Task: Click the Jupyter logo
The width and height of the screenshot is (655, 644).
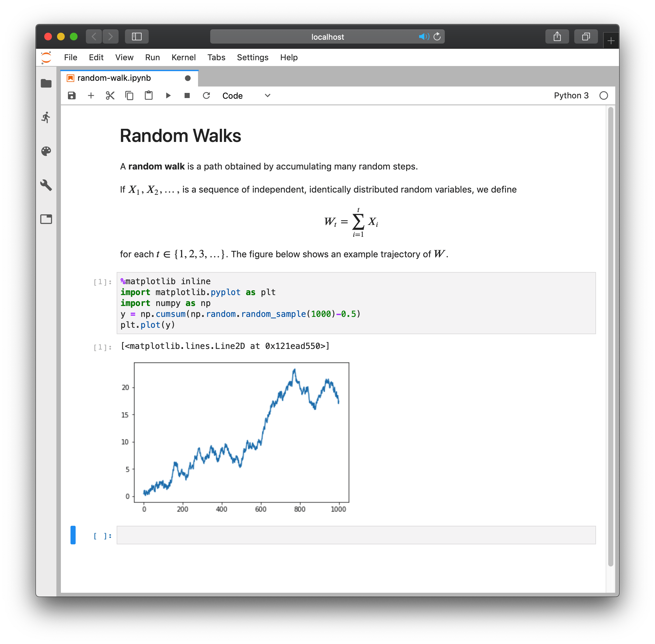Action: (x=46, y=57)
